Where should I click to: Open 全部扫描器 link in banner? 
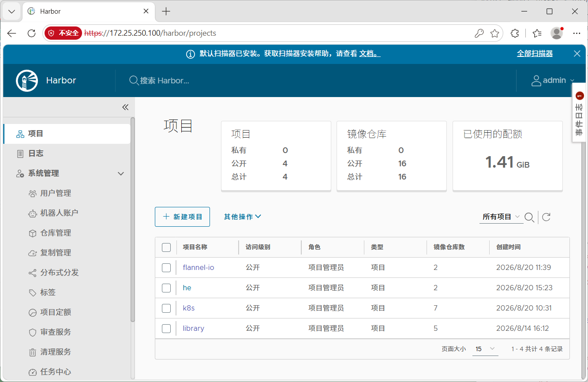(x=535, y=53)
